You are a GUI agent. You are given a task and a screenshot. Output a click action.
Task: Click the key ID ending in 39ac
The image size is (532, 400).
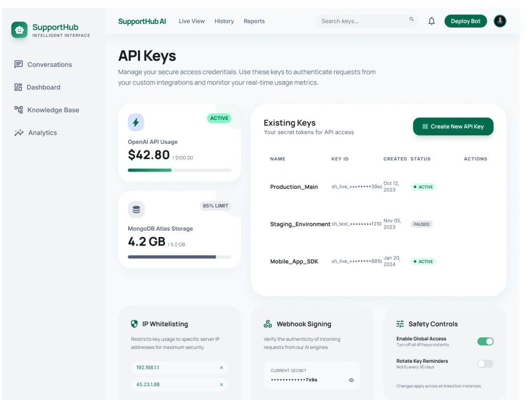click(357, 186)
